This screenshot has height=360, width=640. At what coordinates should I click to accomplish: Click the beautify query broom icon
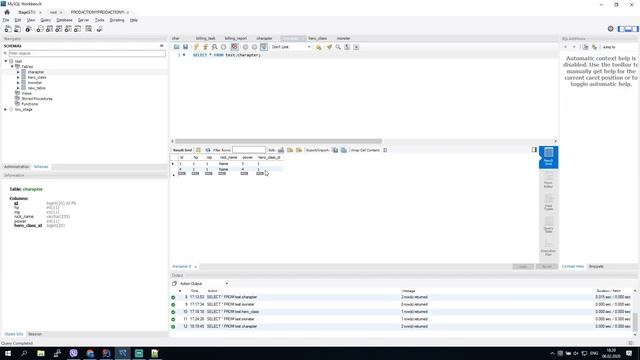(x=329, y=47)
